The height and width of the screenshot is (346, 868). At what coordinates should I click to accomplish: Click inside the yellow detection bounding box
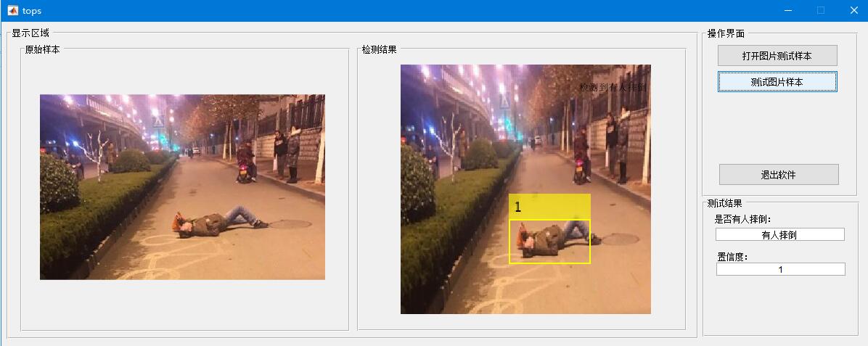[549, 242]
